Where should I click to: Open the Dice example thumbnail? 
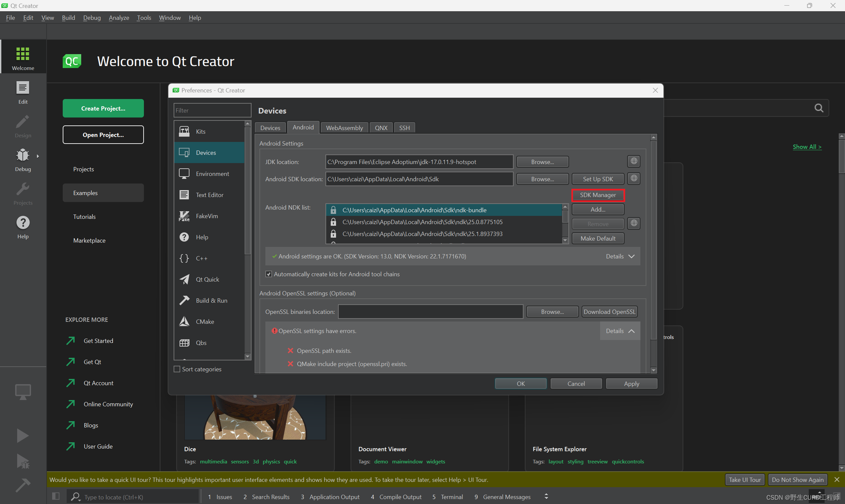coord(255,418)
